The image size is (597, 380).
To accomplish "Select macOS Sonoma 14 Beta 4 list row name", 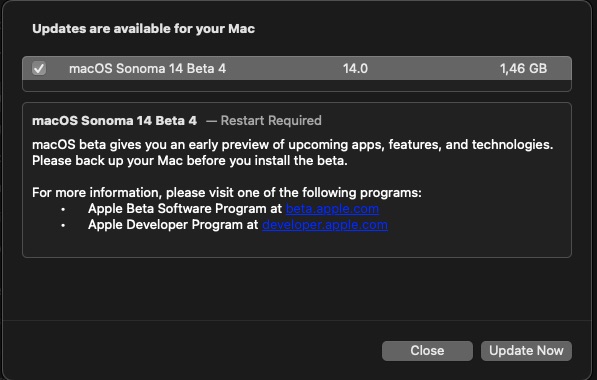I will tap(147, 69).
